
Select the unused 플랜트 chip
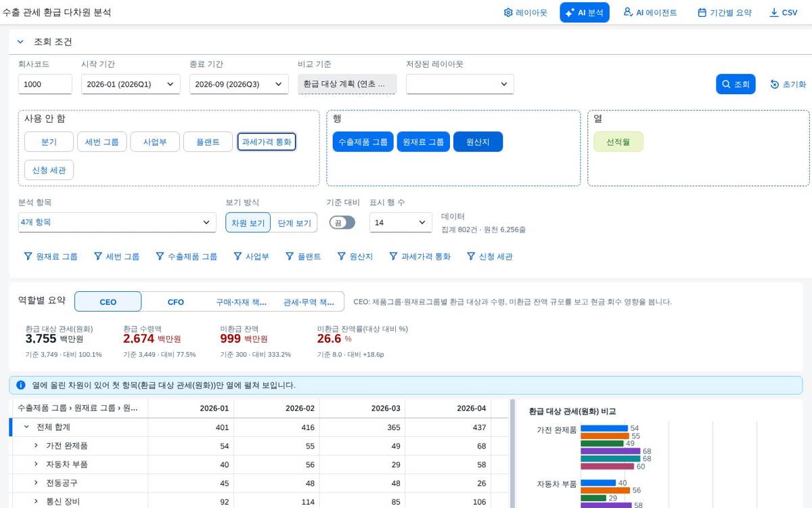coord(208,142)
